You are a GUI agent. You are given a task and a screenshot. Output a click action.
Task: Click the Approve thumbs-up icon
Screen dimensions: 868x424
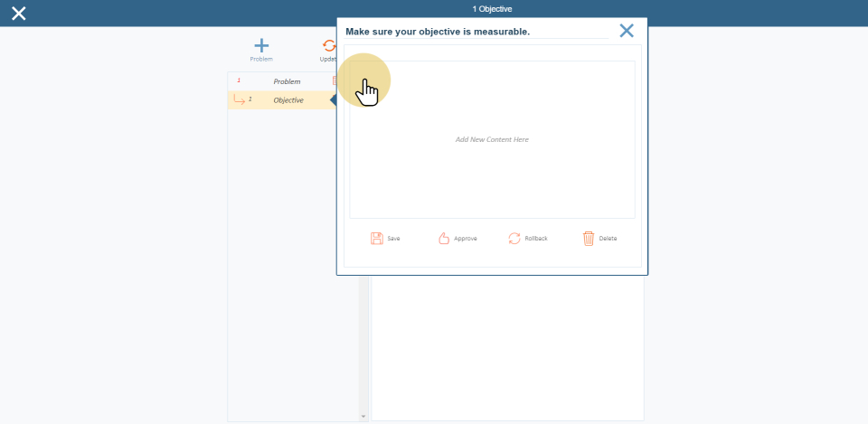point(444,239)
